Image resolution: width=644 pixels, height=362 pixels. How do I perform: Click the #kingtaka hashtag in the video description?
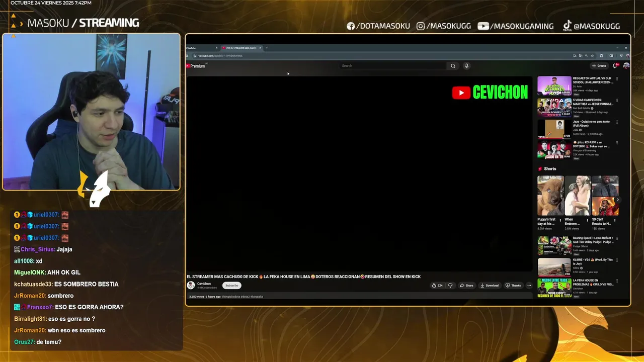click(x=257, y=297)
